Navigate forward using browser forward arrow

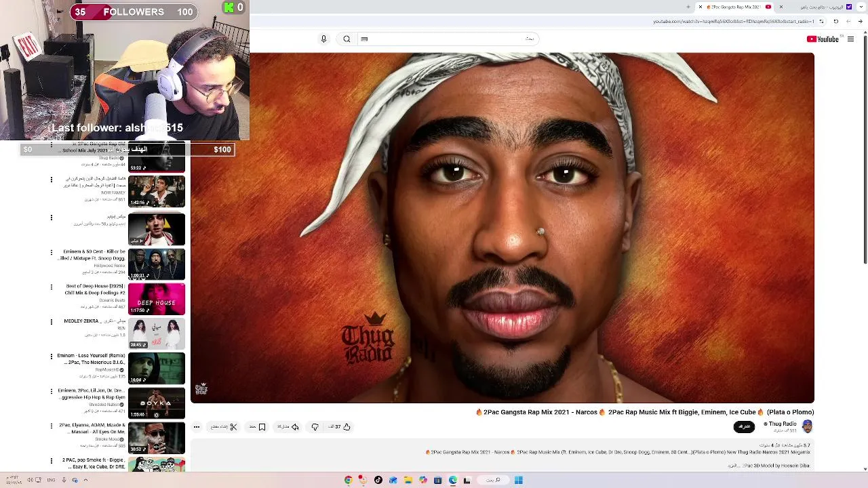[x=848, y=21]
